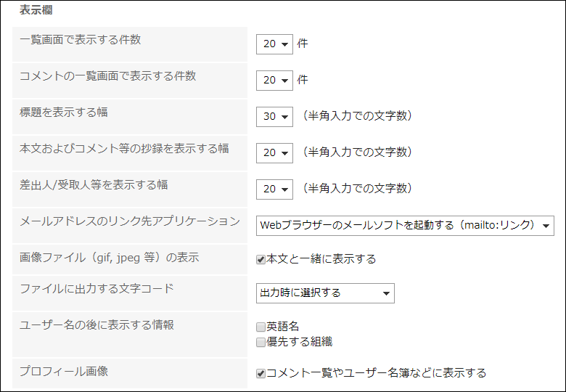566x392 pixels.
Task: Open the ファイルに出力する文字コード dropdown
Action: click(x=325, y=293)
